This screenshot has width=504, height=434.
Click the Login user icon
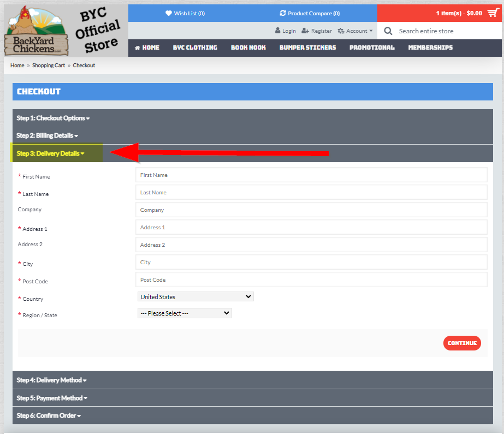point(278,31)
